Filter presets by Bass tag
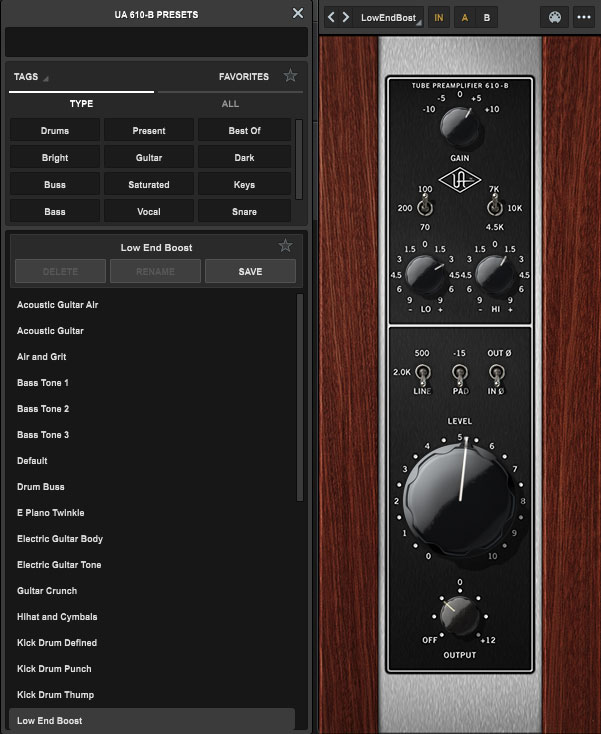The width and height of the screenshot is (601, 734). coord(55,212)
